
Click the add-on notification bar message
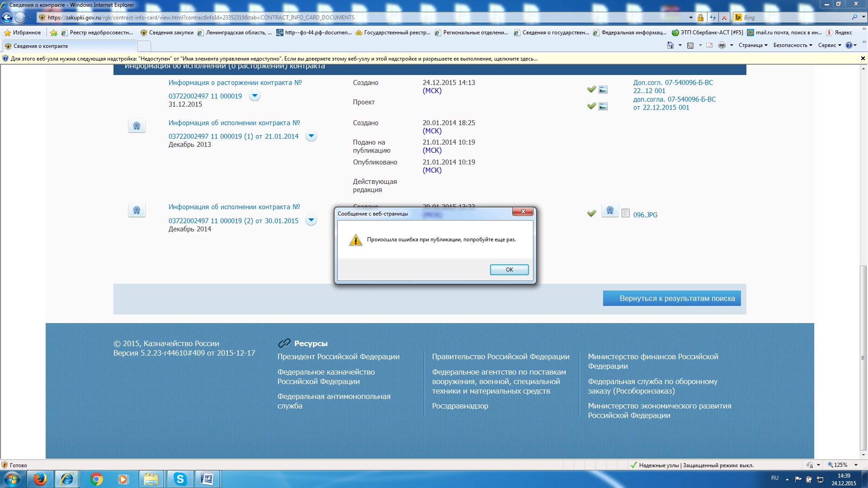pyautogui.click(x=274, y=59)
